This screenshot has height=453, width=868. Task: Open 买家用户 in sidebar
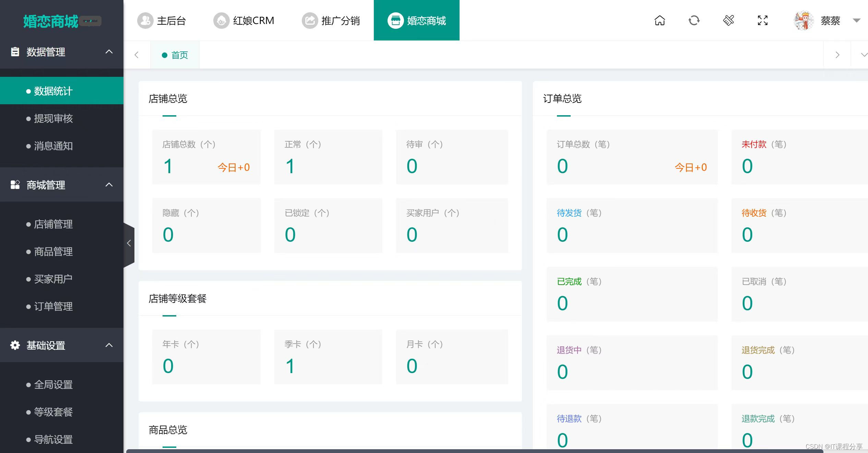pos(62,279)
